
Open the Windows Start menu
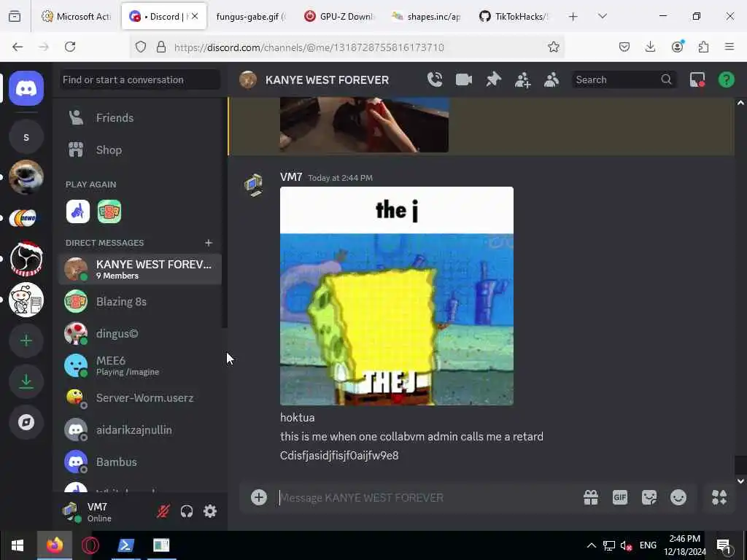pyautogui.click(x=18, y=545)
